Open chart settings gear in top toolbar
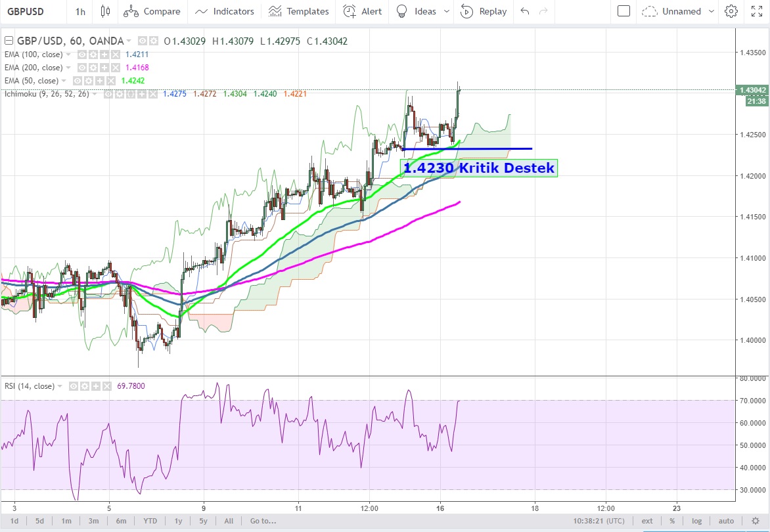This screenshot has width=770, height=532. [731, 11]
